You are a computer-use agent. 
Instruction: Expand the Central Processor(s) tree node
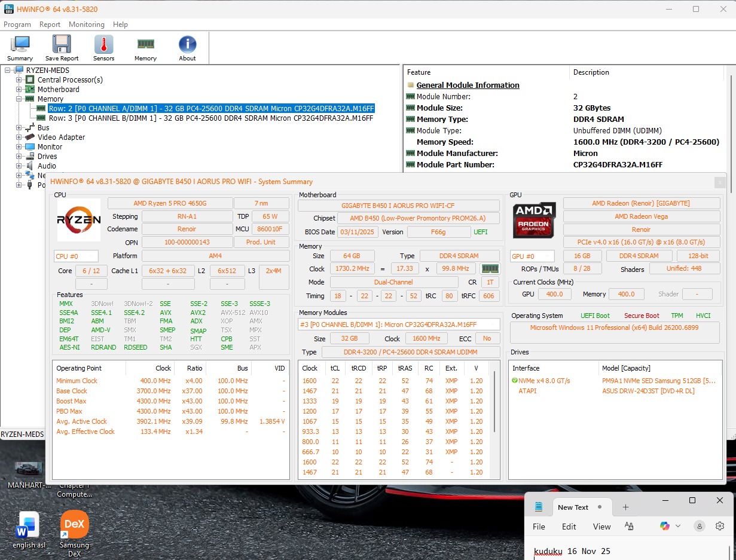coord(19,80)
